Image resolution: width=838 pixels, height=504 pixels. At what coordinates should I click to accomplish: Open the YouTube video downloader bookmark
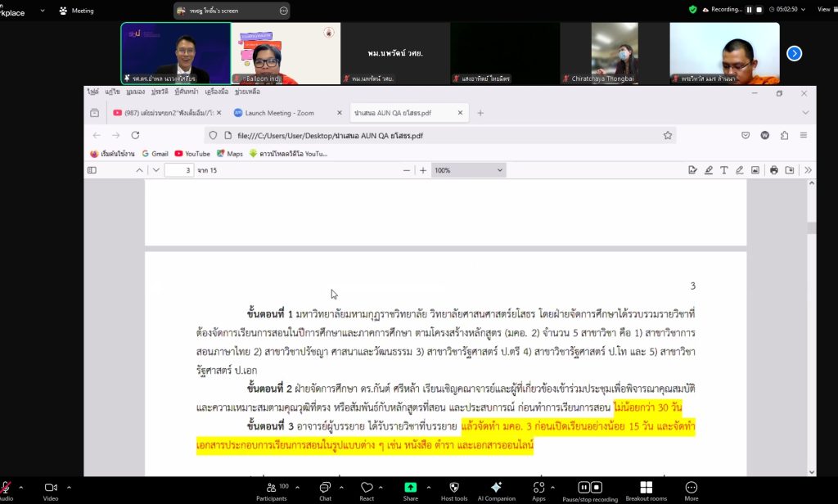tap(288, 153)
